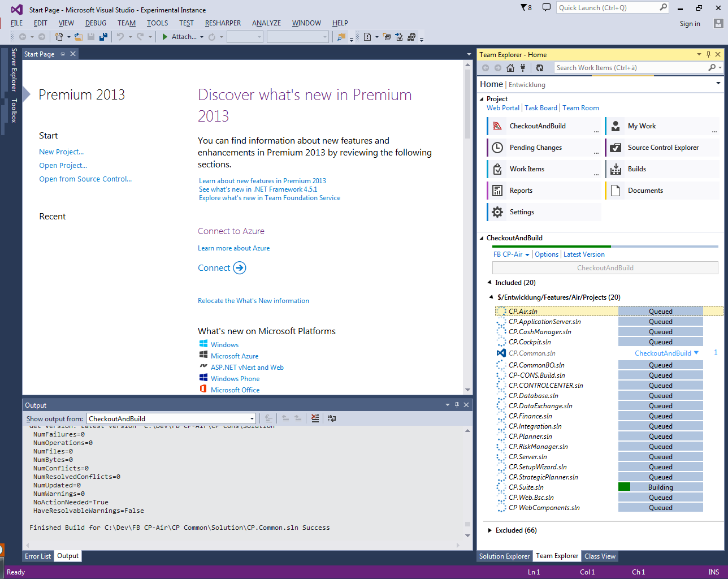Viewport: 728px width, 579px height.
Task: Click the Save All toolbar icon
Action: (x=103, y=37)
